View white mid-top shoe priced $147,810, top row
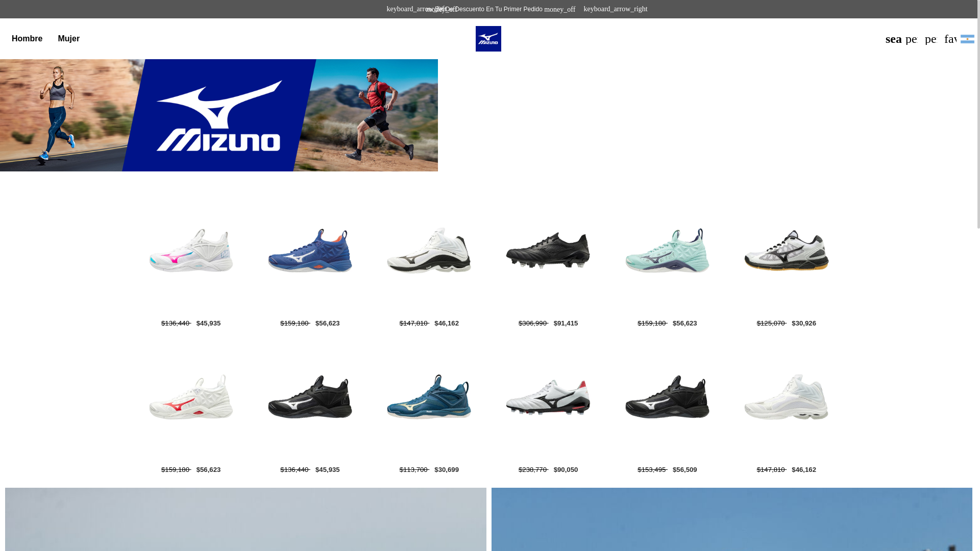This screenshot has height=551, width=980. (429, 251)
